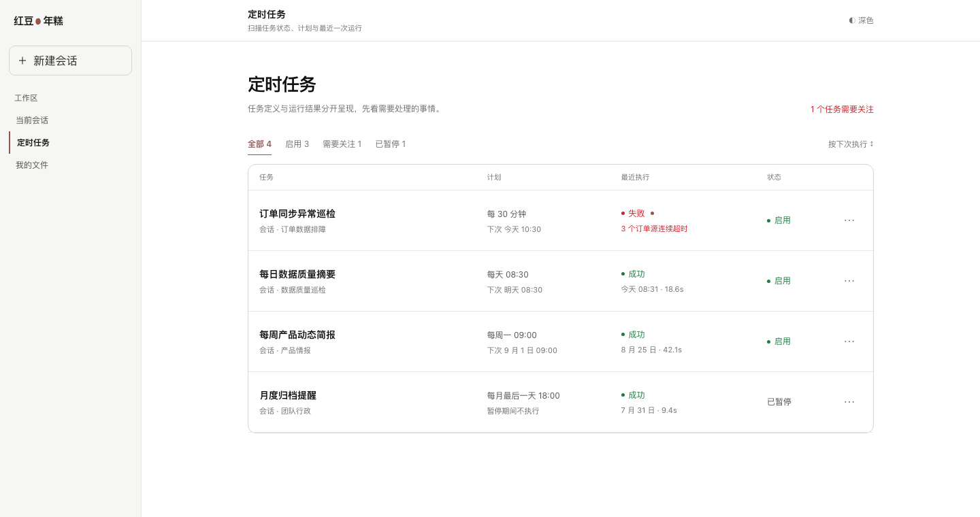Click the 下次 明天 08:30 text

[514, 290]
